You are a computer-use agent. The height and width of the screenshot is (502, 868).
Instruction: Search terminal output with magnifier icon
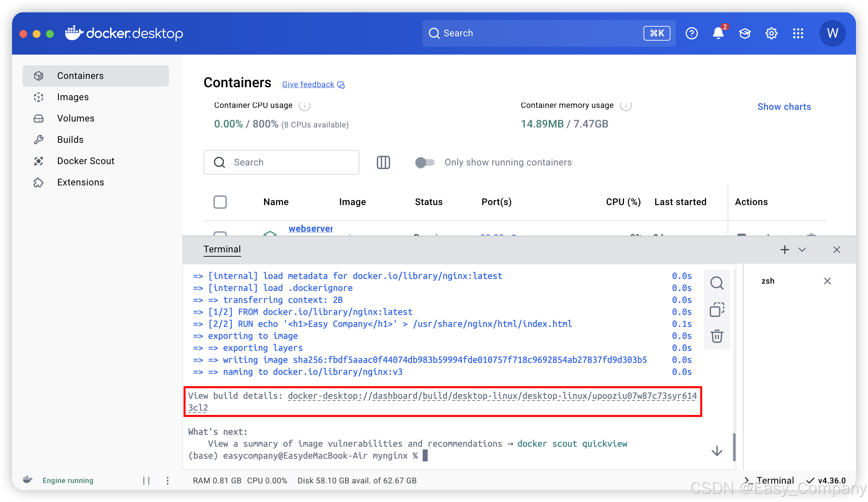pos(716,283)
